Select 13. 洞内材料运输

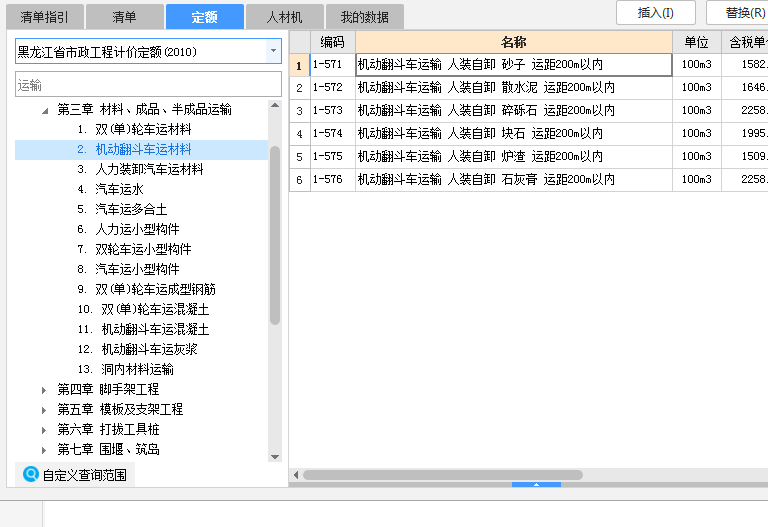pyautogui.click(x=125, y=369)
